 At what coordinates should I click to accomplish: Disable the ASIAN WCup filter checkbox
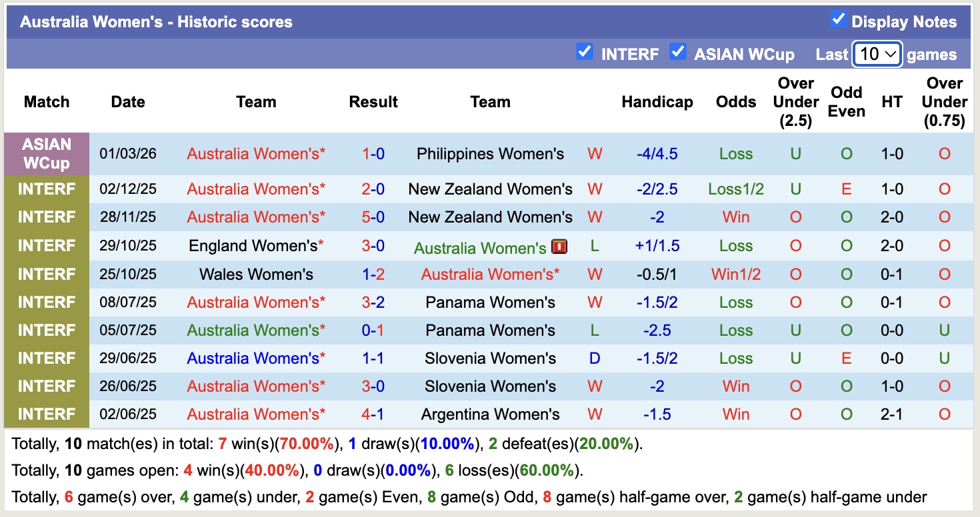[679, 53]
